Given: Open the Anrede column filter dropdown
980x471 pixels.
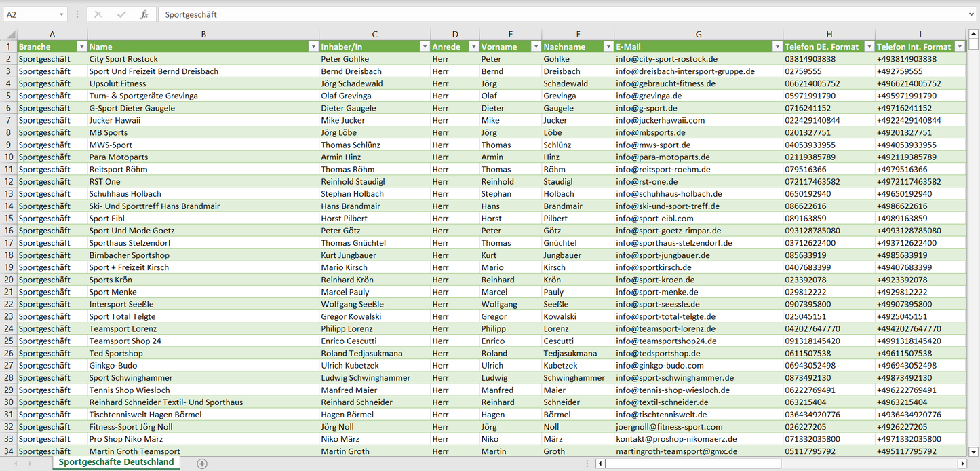Looking at the screenshot, I should (x=473, y=47).
